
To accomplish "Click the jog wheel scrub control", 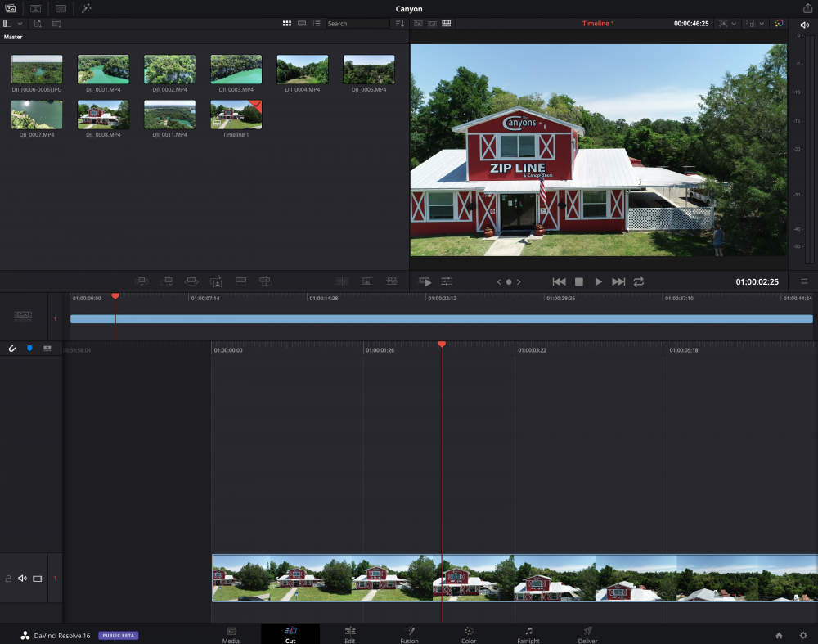I will [x=508, y=281].
